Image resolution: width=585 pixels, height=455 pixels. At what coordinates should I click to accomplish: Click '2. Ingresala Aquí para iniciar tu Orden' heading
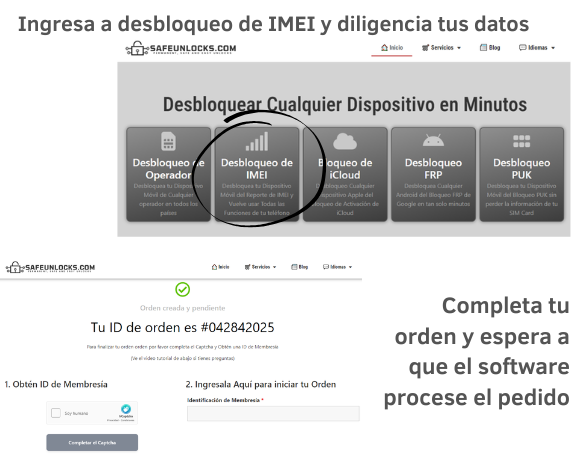point(261,384)
